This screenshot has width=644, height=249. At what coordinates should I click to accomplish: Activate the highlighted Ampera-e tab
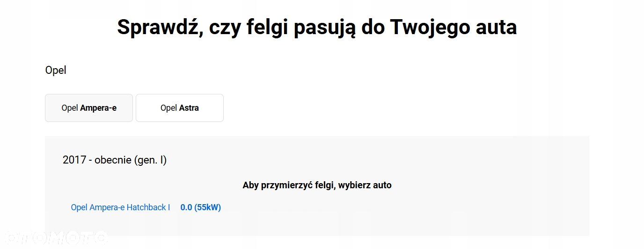89,108
